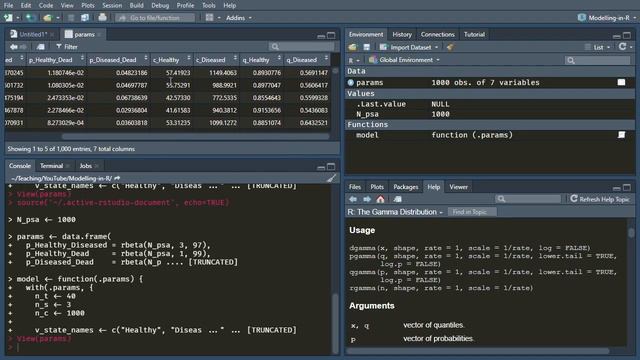Switch to the Viewer tab
640x360 pixels.
point(458,187)
